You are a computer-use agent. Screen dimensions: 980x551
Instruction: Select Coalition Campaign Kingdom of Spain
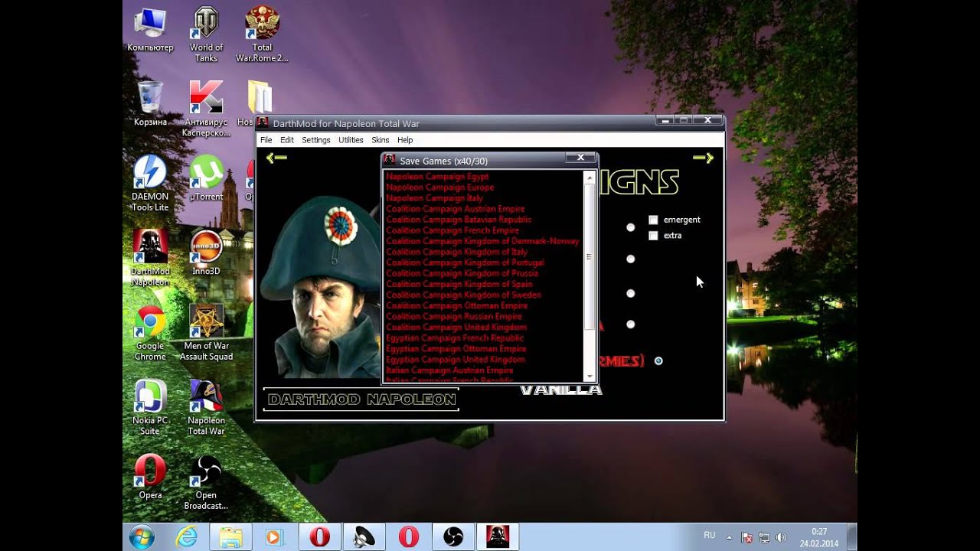coord(459,284)
